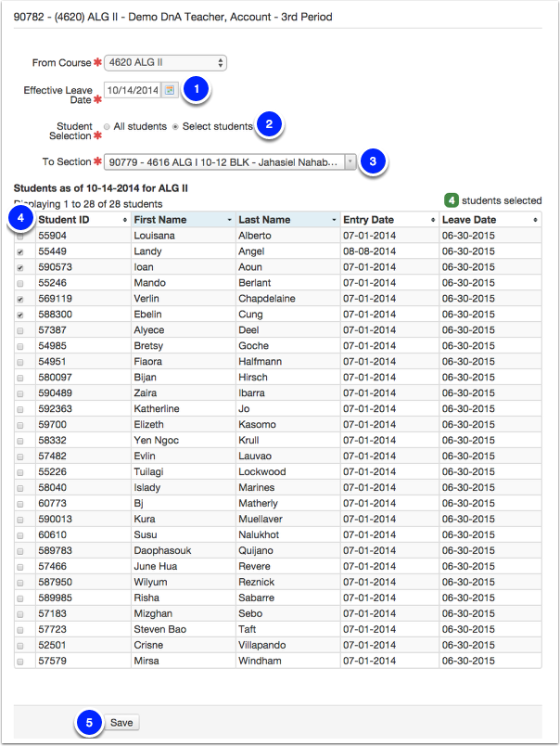Image resolution: width=560 pixels, height=746 pixels.
Task: Click the Entry Date column header
Action: pyautogui.click(x=389, y=220)
